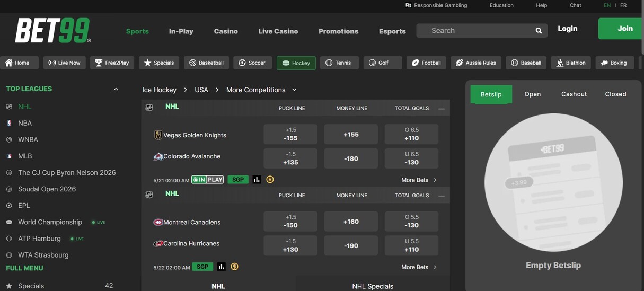Select Golf sport
This screenshot has height=291, width=644.
click(383, 63)
